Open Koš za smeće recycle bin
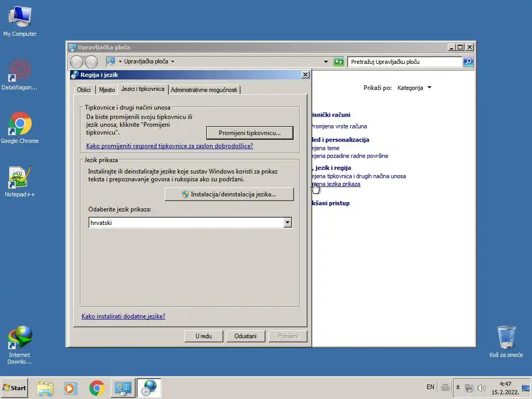532x399 pixels. [x=506, y=341]
